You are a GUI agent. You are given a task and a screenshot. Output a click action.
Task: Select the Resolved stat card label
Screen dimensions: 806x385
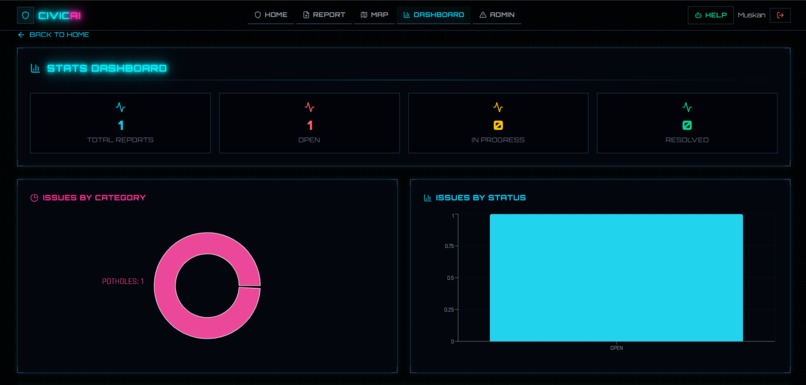point(687,140)
